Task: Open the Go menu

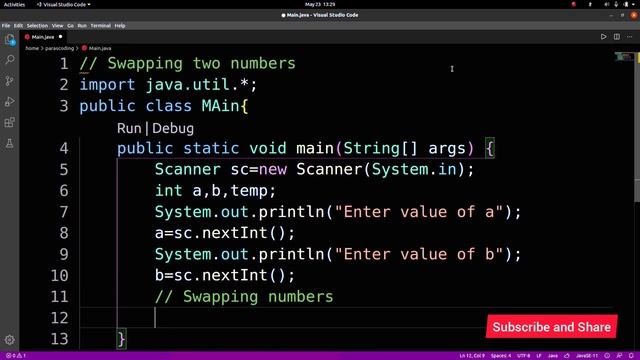Action: [71, 26]
